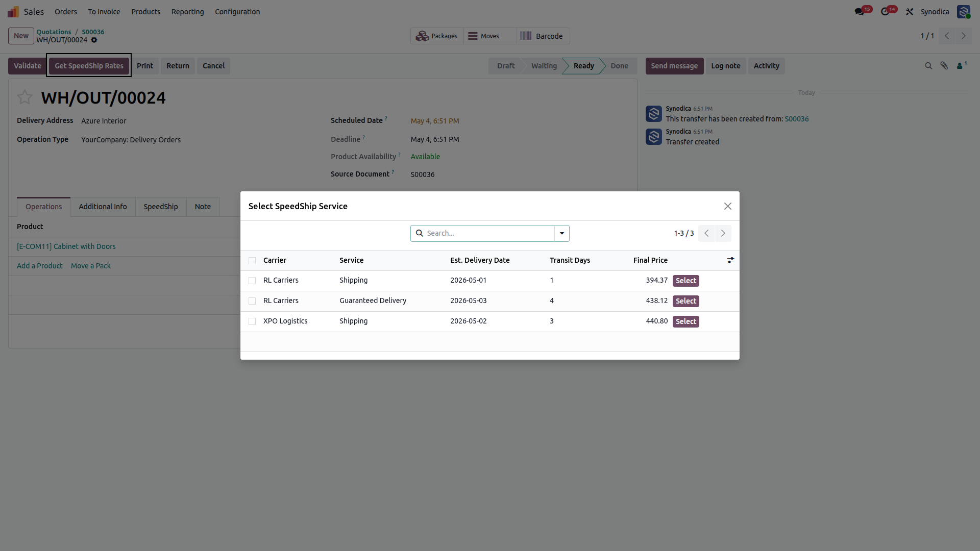The height and width of the screenshot is (551, 980).
Task: Click the Return button
Action: click(178, 66)
